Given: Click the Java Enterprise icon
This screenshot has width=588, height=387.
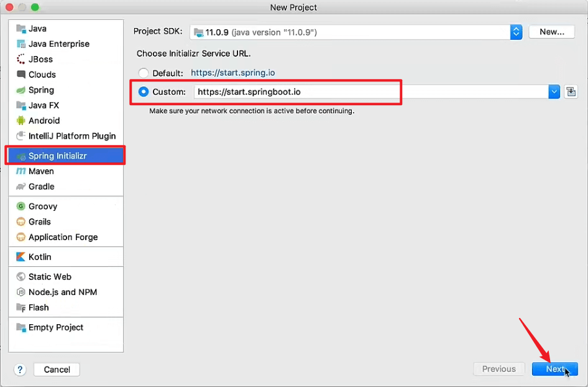Looking at the screenshot, I should (x=21, y=44).
